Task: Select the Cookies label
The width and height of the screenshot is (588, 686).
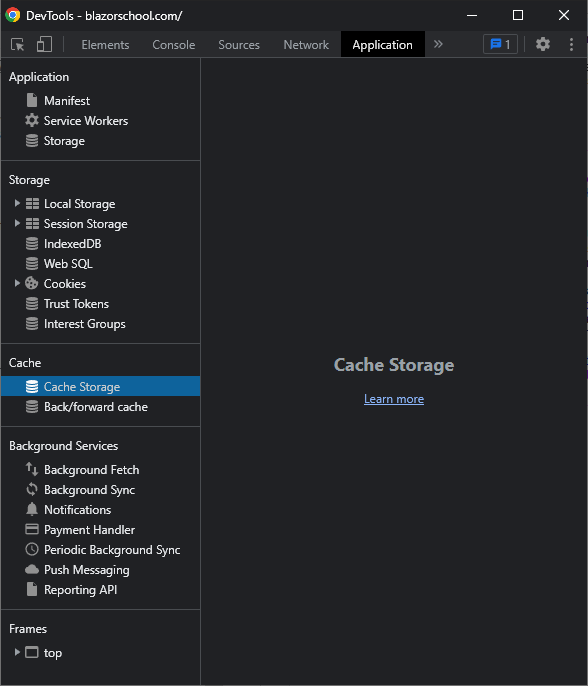Action: coord(65,284)
